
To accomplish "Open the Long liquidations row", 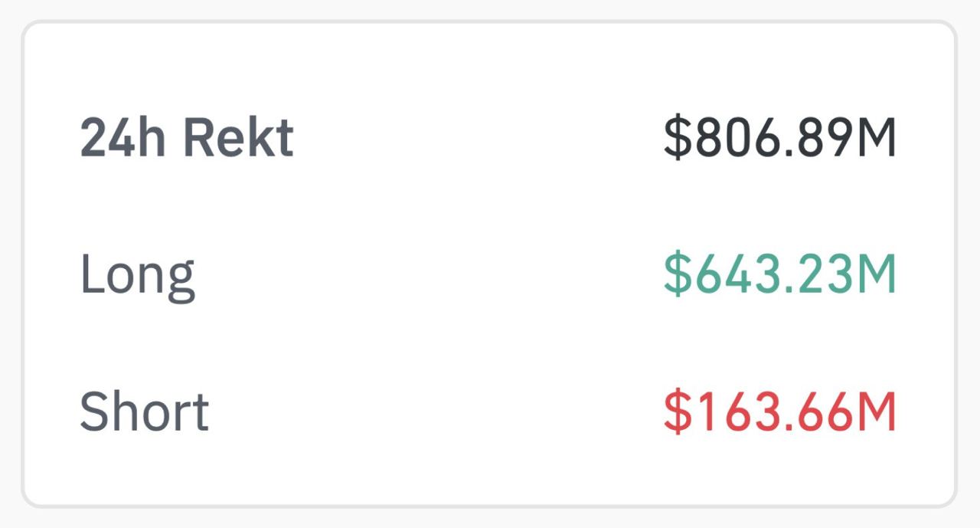I will 488,275.
